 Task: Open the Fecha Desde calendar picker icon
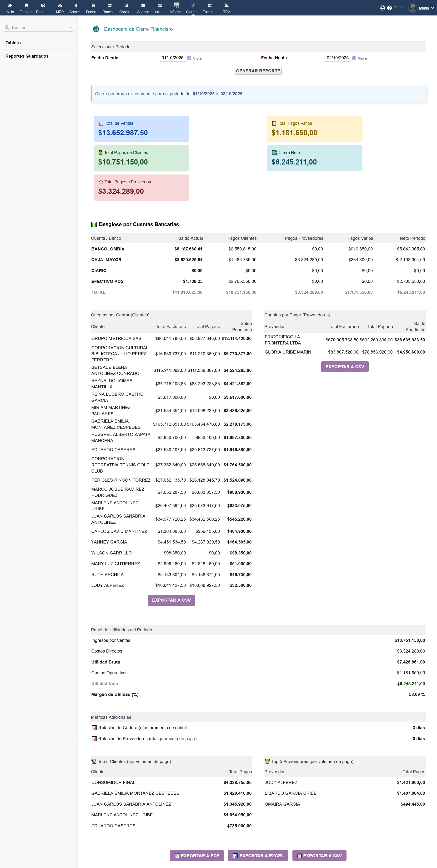click(189, 58)
